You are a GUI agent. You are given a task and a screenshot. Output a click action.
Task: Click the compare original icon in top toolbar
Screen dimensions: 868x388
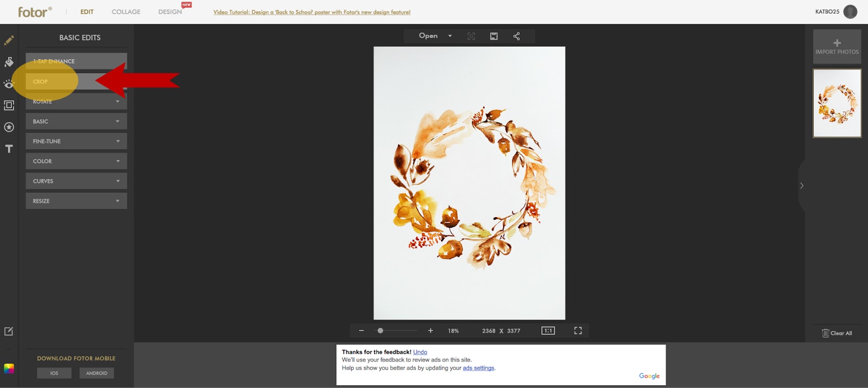(471, 36)
